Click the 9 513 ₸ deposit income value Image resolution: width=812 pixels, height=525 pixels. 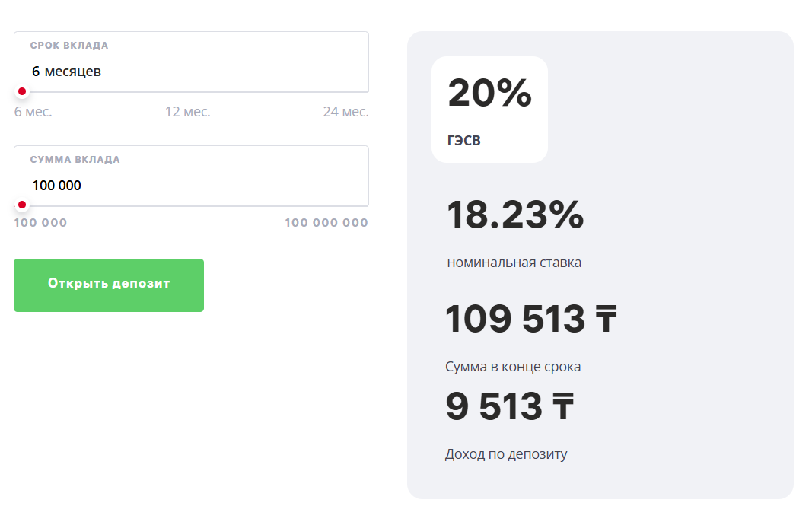pos(508,407)
